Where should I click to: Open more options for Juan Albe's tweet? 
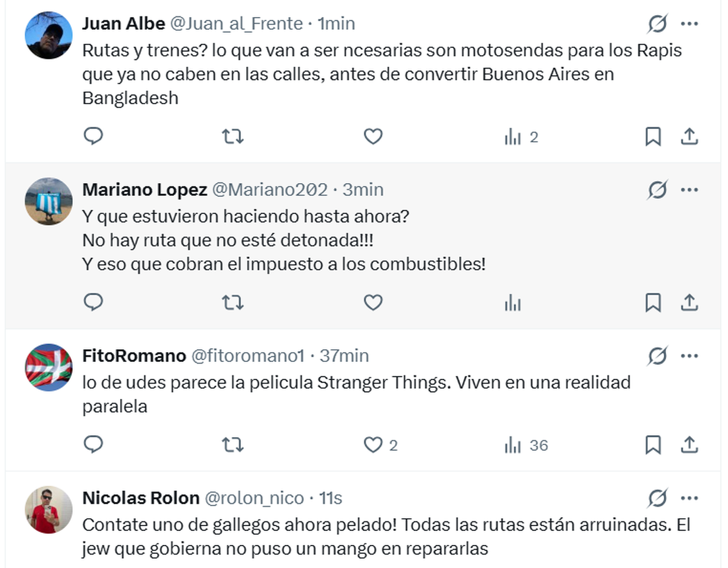pyautogui.click(x=690, y=24)
